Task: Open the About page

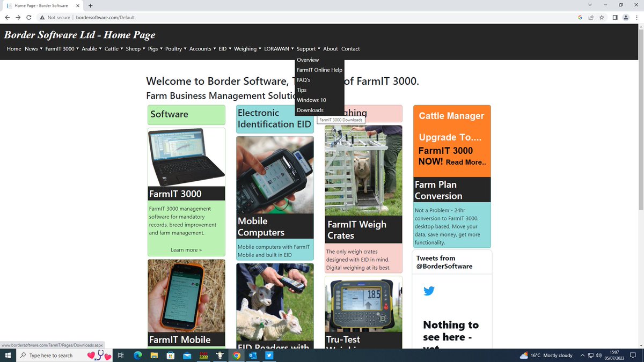Action: [331, 49]
